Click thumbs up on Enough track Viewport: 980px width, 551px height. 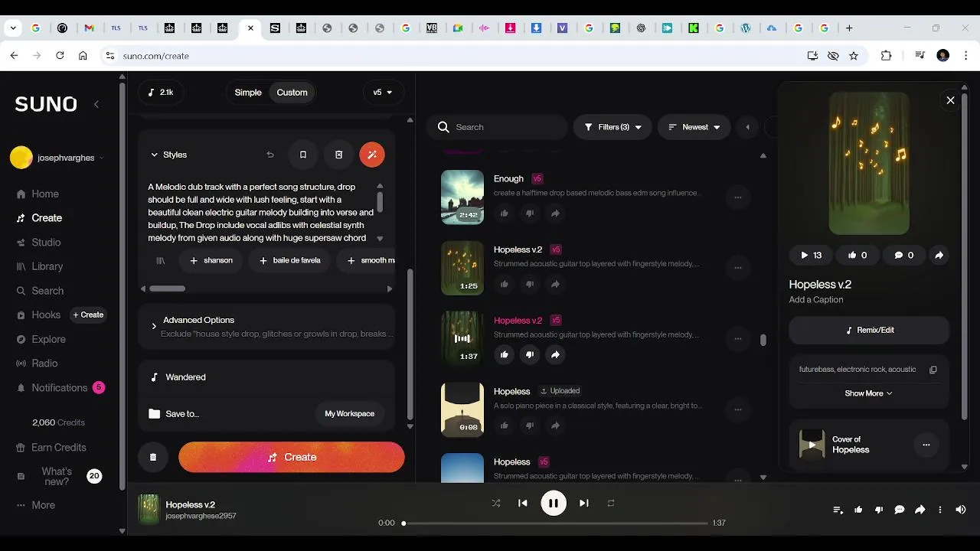click(x=504, y=214)
